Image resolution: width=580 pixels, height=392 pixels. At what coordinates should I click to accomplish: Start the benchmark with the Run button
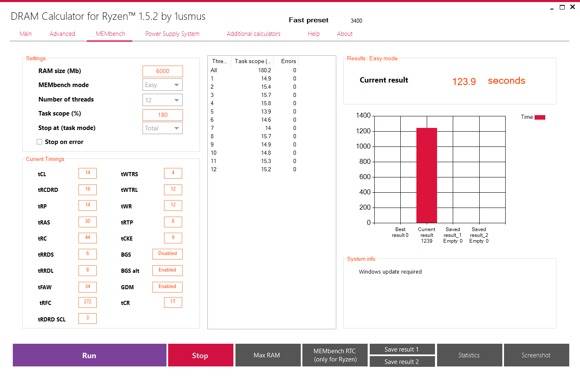coord(90,355)
